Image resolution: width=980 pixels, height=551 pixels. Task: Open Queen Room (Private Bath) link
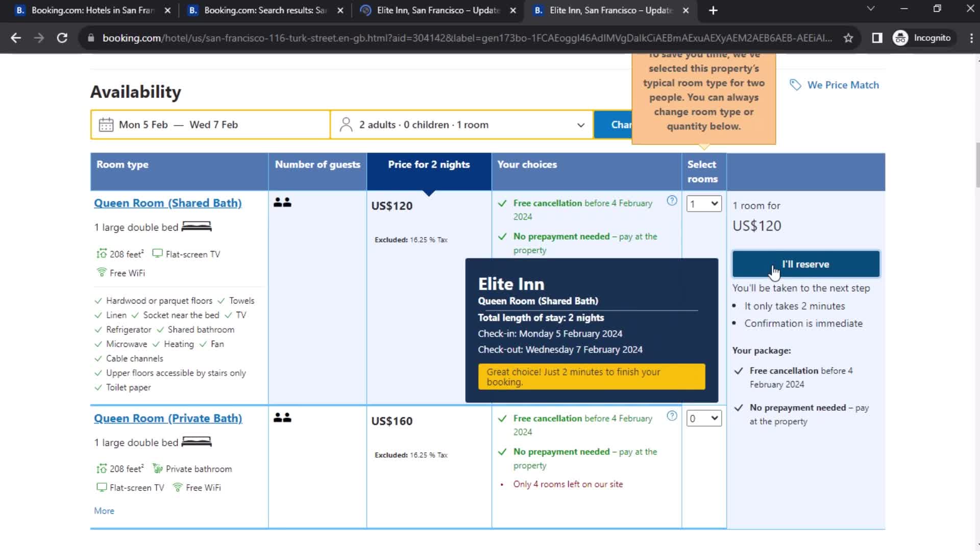coord(168,418)
